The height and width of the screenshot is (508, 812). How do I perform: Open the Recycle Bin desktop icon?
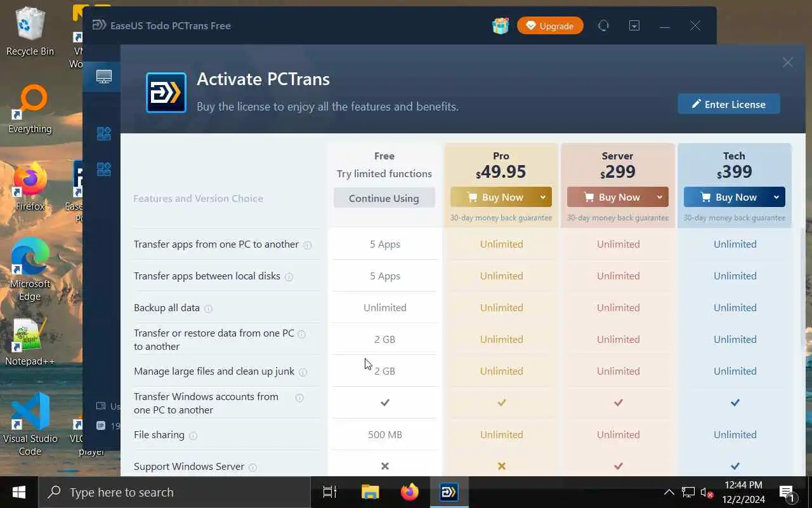coord(30,32)
